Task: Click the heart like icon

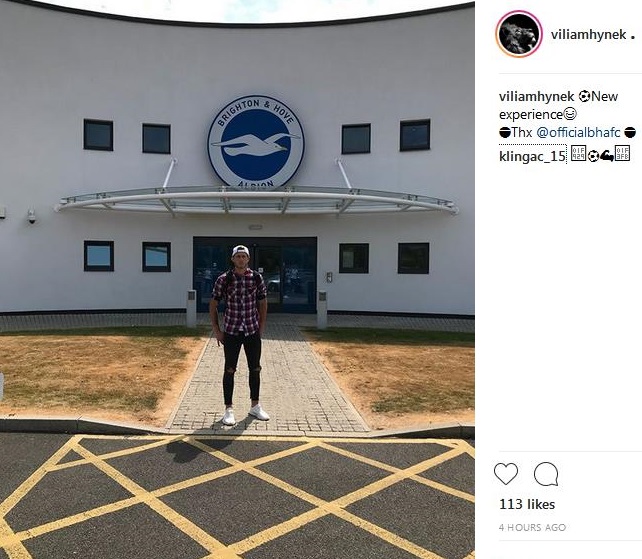Action: click(x=506, y=474)
